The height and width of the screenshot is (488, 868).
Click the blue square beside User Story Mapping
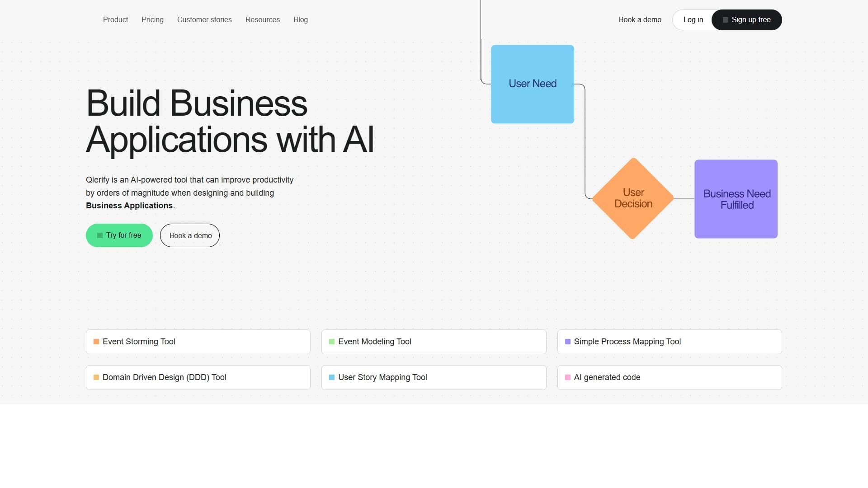point(332,377)
